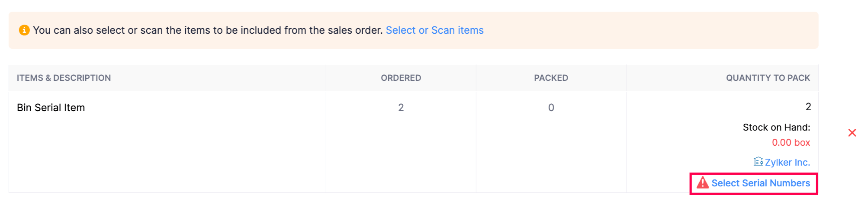Click the ordered quantity value 2
Viewport: 868px width, 224px height.
pyautogui.click(x=401, y=108)
